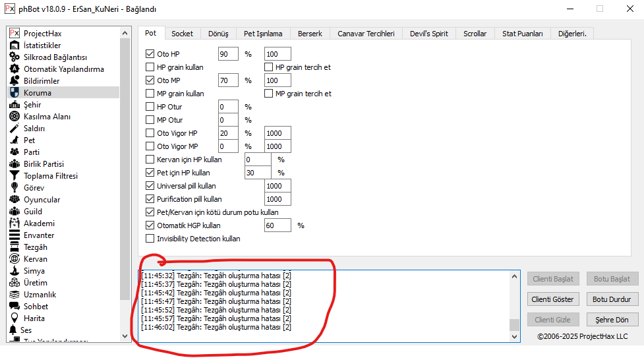This screenshot has height=358, width=644.
Task: Toggle Invisibility Detection kullan checkbox
Action: coord(150,239)
